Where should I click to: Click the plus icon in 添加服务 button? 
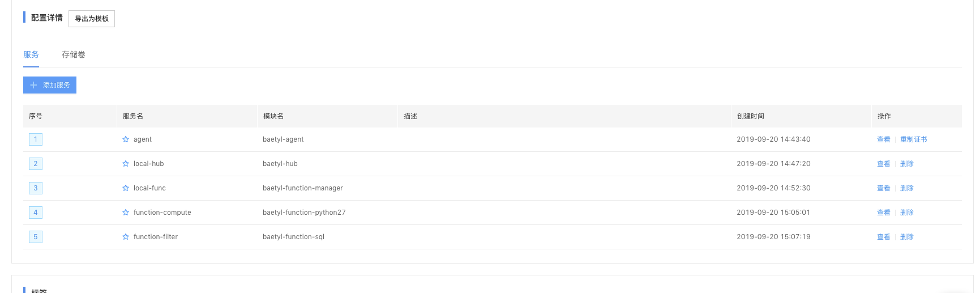(33, 85)
